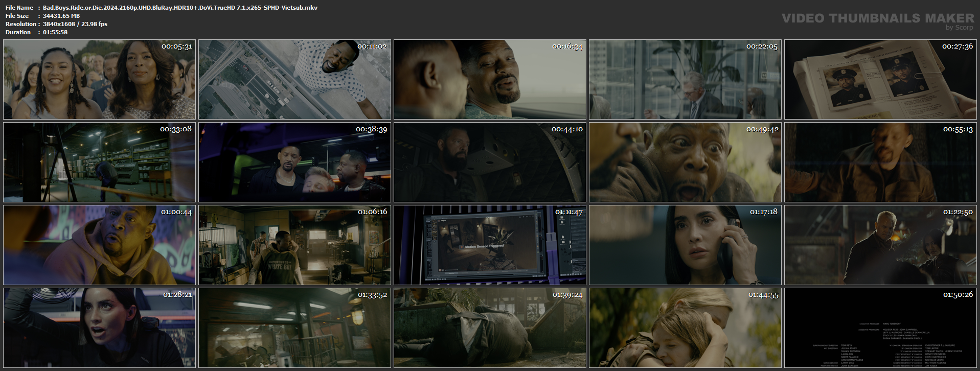Click the monitor screen thumbnail at 01:11:47
This screenshot has width=980, height=371.
[490, 245]
